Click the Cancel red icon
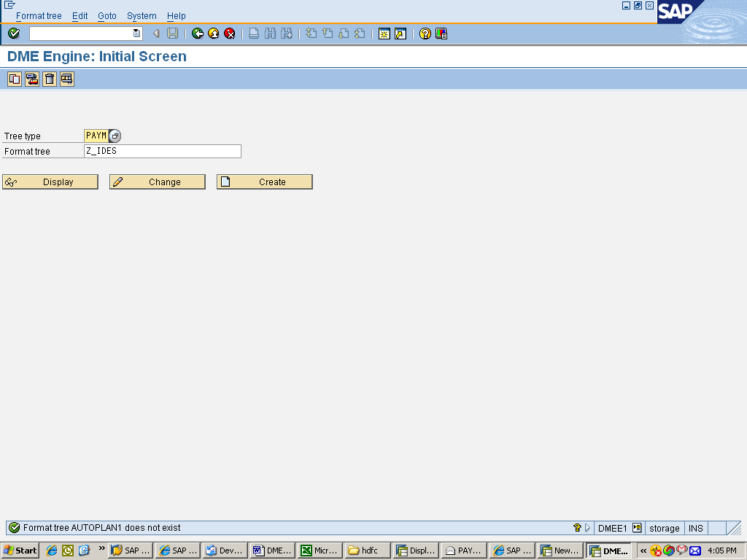 click(228, 33)
